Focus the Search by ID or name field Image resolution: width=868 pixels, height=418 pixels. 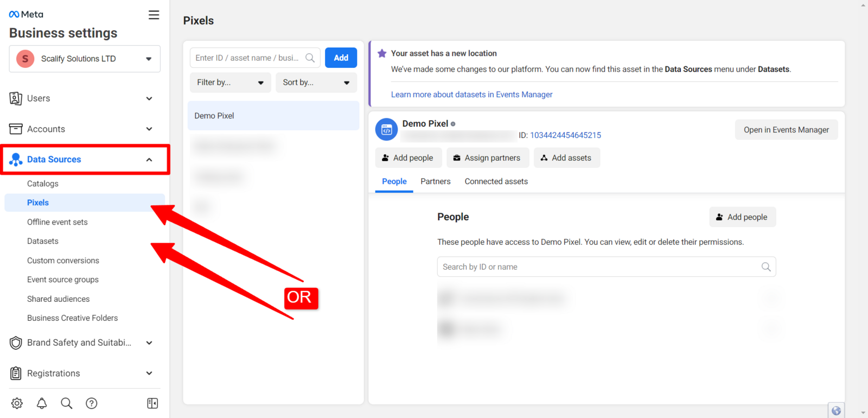click(607, 267)
